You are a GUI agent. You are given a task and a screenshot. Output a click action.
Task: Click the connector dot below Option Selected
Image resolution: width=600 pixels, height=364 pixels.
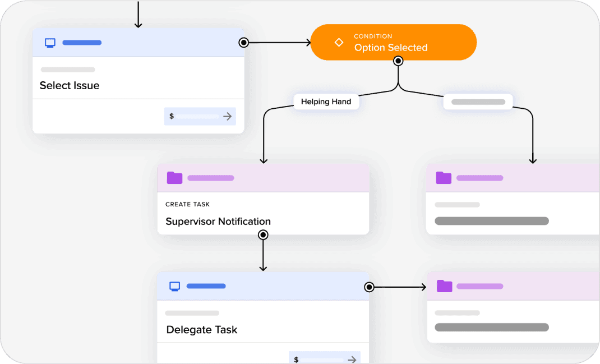(398, 61)
